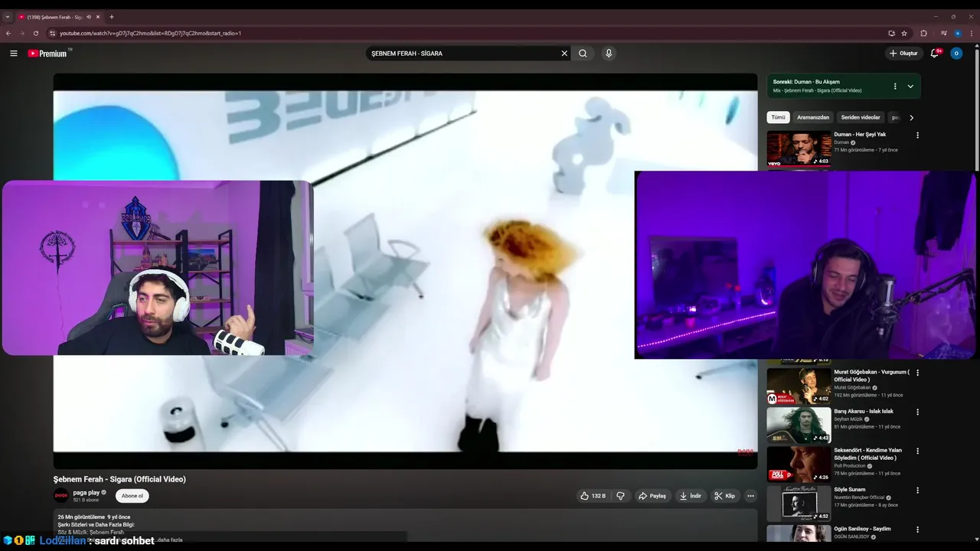Bookmark this page with star
Viewport: 980px width, 551px height.
(x=904, y=33)
